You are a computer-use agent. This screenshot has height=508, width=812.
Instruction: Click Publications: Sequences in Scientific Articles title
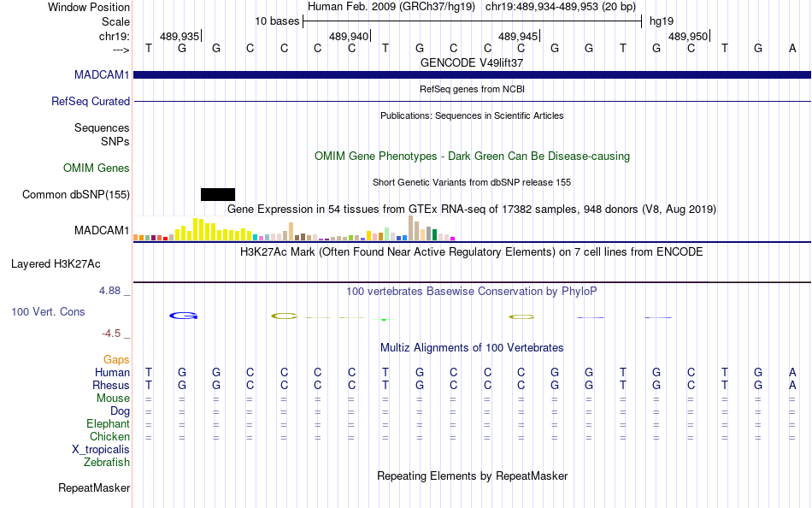[x=472, y=115]
